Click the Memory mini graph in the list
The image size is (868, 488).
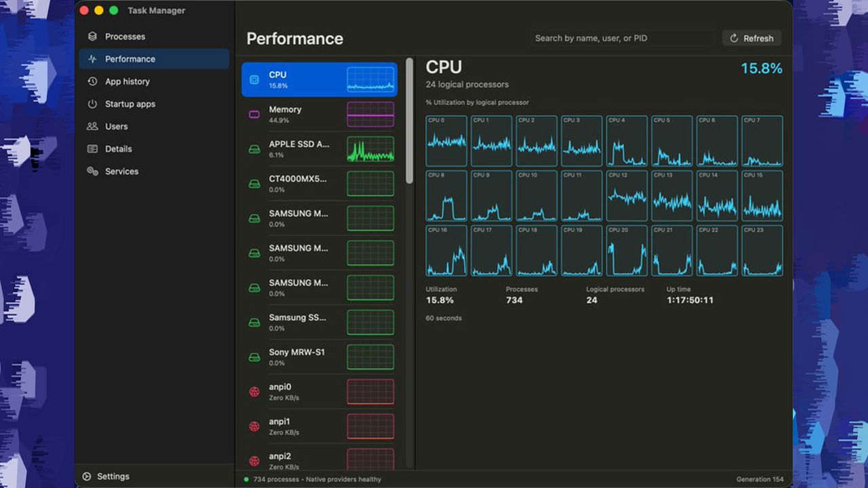point(370,115)
